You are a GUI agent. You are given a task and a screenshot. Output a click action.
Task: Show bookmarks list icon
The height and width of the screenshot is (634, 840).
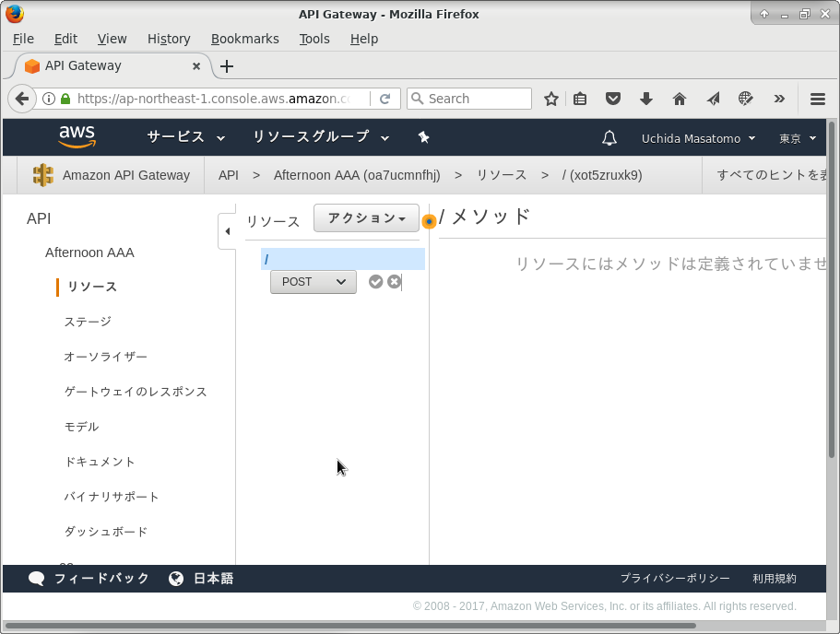coord(580,99)
